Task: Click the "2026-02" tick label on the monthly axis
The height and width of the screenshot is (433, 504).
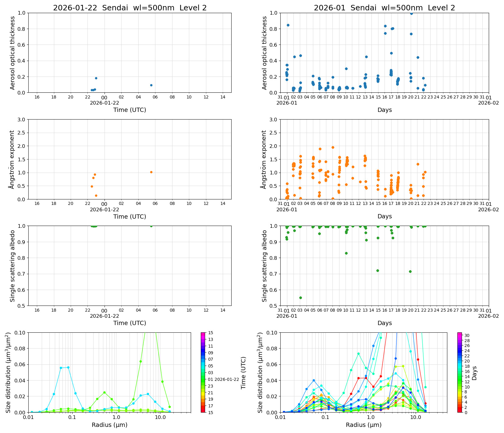Action: (489, 103)
